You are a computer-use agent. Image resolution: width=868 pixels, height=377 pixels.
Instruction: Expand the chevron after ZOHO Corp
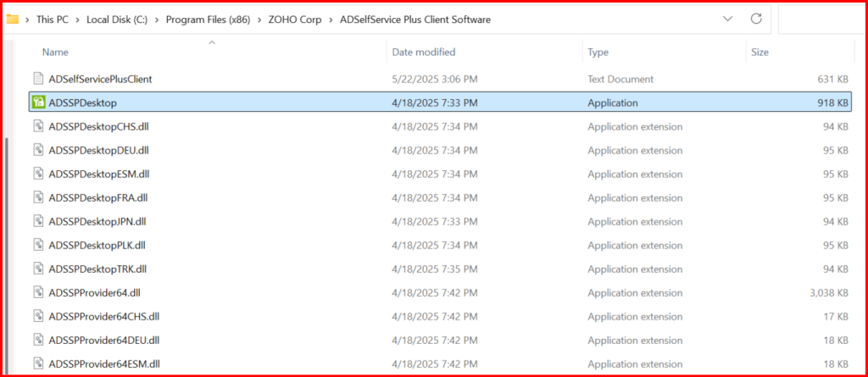[x=329, y=19]
